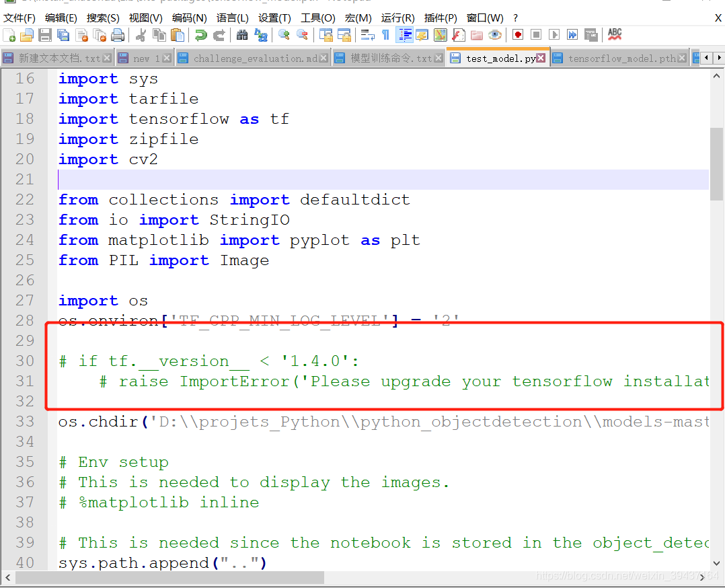Copy selection with the toolbar copy icon
This screenshot has height=588, width=725.
point(159,35)
